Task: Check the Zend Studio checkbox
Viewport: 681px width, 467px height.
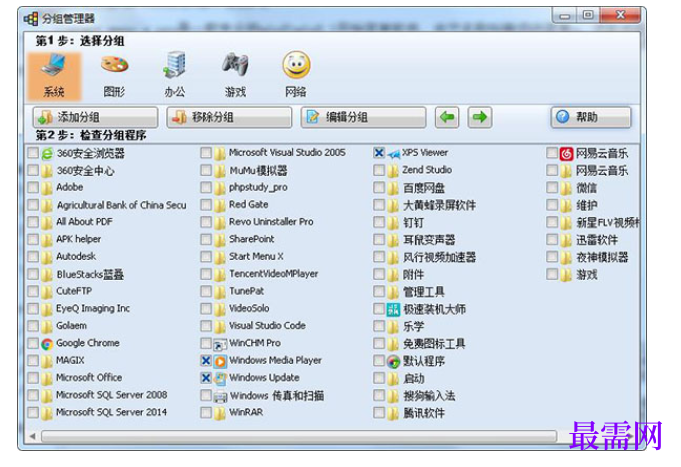Action: (x=379, y=170)
